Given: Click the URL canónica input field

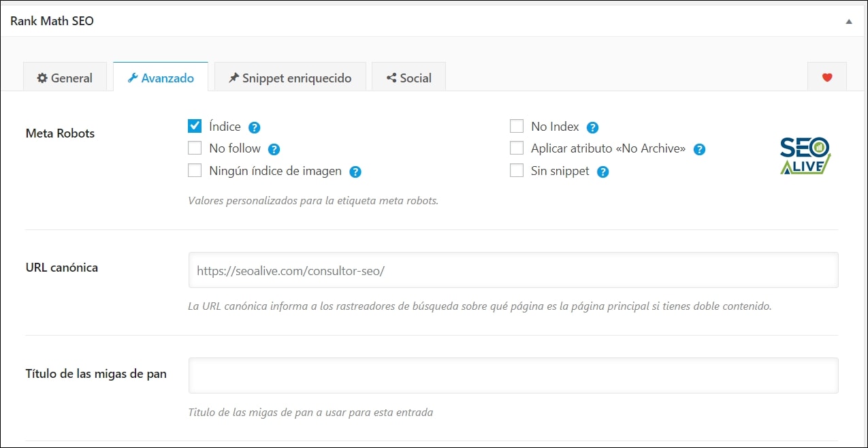Looking at the screenshot, I should [x=513, y=270].
